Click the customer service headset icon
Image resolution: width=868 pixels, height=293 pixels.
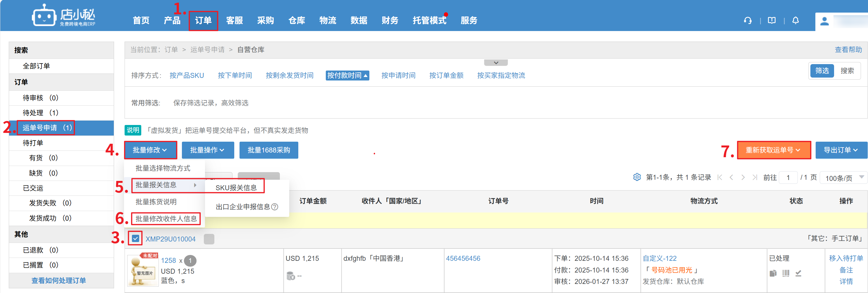[x=748, y=20]
